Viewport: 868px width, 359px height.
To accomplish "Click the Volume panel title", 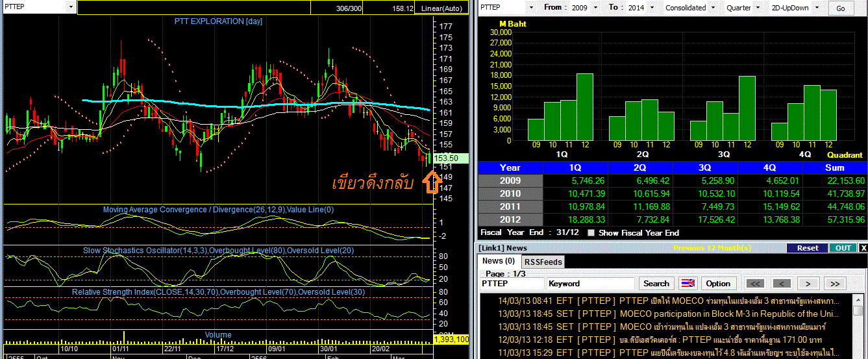I will tap(218, 335).
